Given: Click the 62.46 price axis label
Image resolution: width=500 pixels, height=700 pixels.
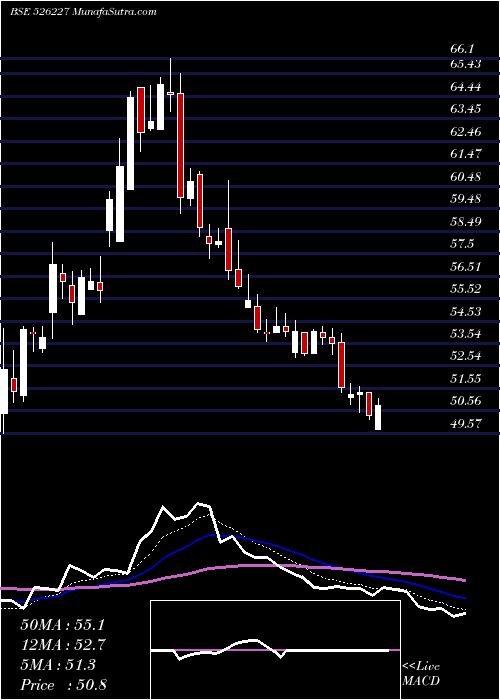Looking at the screenshot, I should click(466, 132).
